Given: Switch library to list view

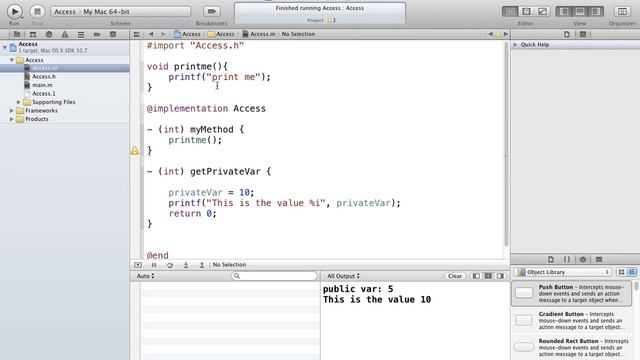Looking at the screenshot, I should pyautogui.click(x=632, y=272).
